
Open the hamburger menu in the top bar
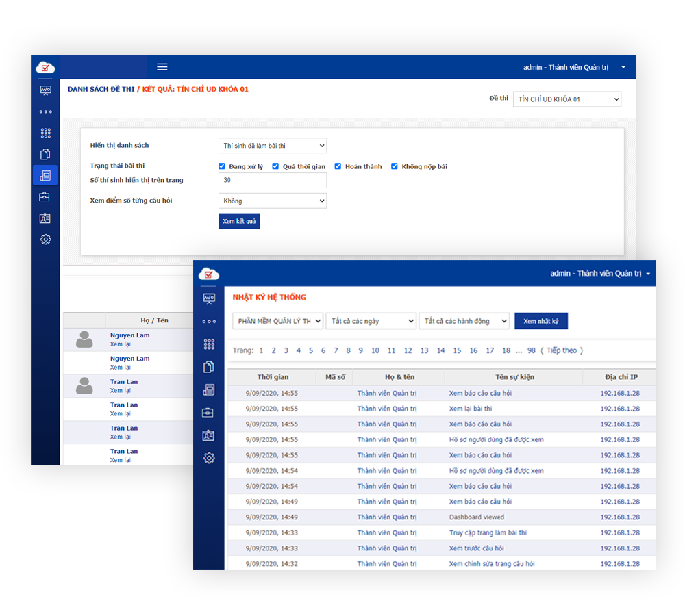[x=162, y=67]
